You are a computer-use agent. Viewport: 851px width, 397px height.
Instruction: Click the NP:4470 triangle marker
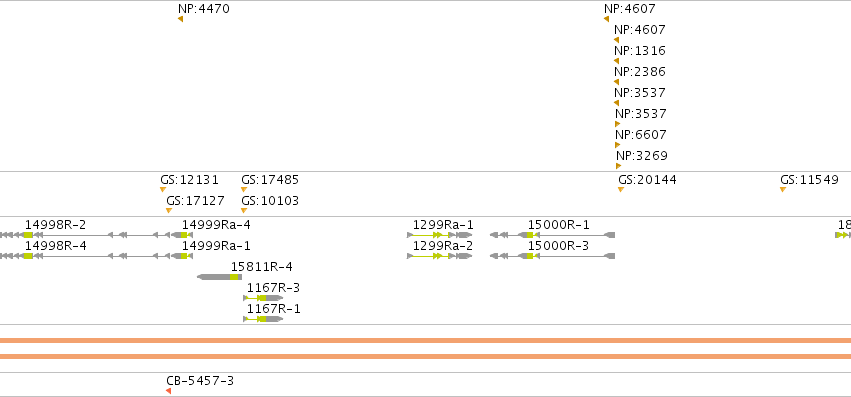pyautogui.click(x=180, y=20)
